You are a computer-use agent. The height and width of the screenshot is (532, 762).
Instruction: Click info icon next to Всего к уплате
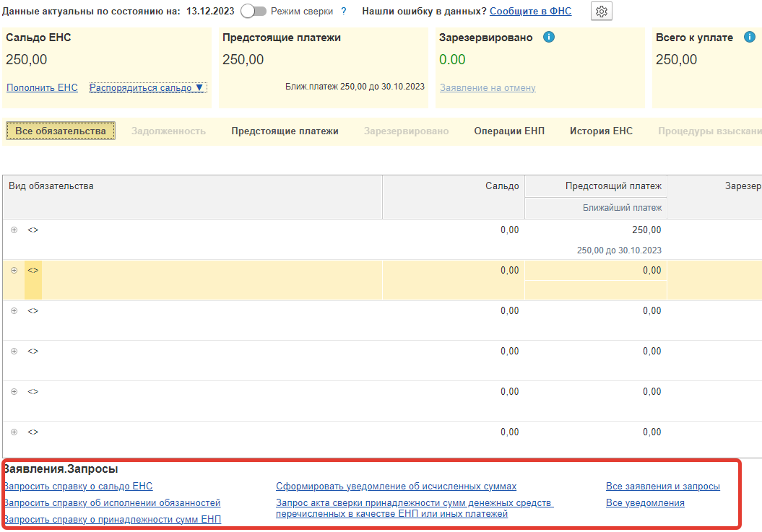[x=749, y=38]
